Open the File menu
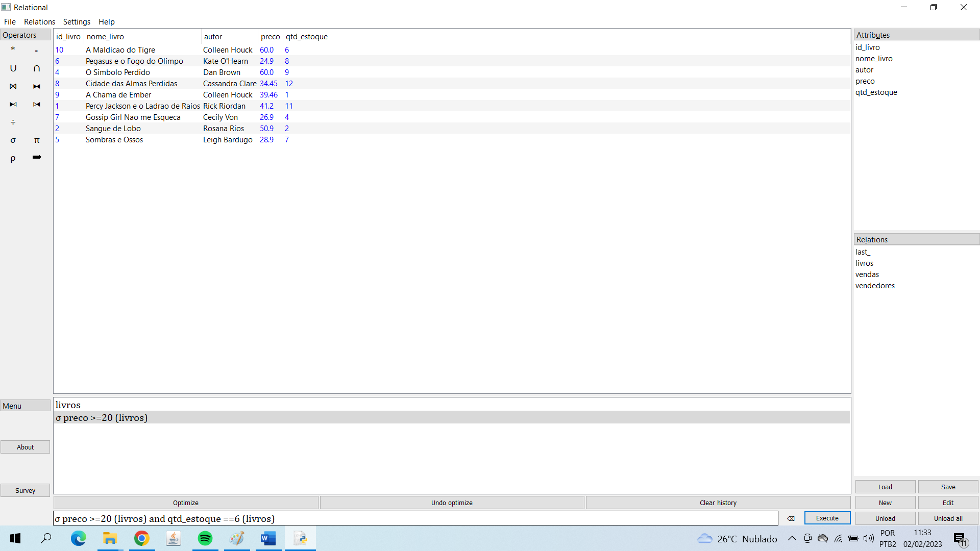 (10, 21)
